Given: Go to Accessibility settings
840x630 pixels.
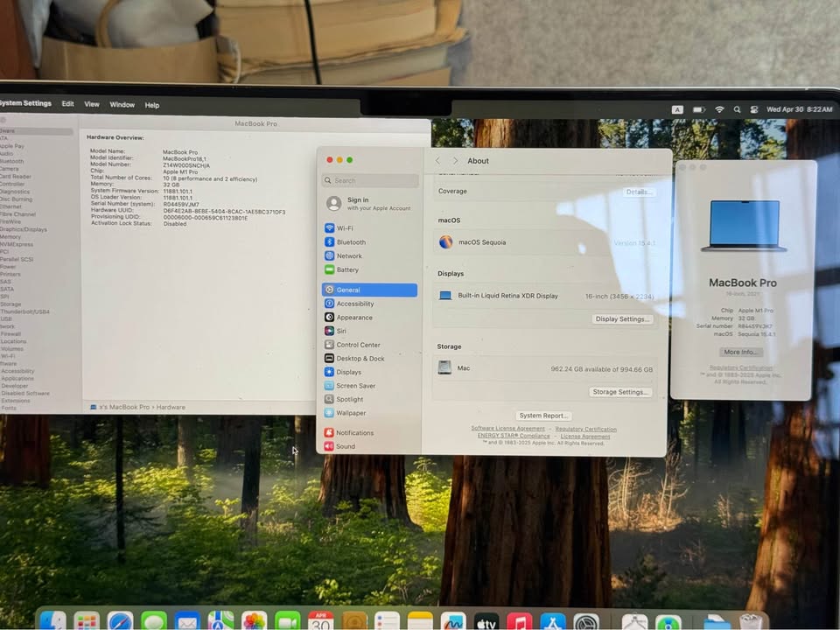Looking at the screenshot, I should point(354,304).
